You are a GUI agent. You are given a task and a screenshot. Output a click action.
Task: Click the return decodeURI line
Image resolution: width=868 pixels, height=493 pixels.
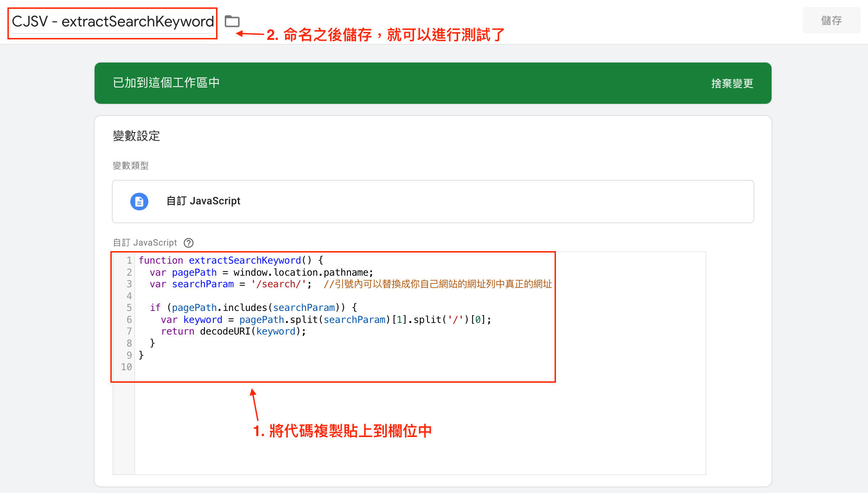pyautogui.click(x=233, y=331)
